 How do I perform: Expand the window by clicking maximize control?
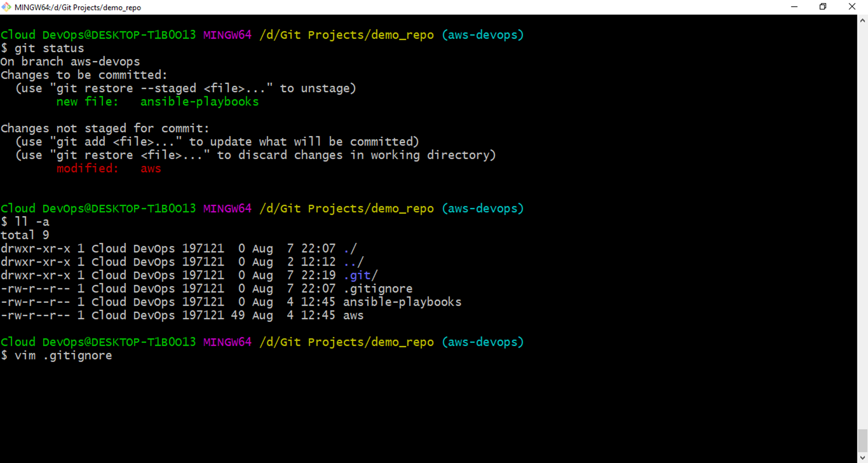[x=823, y=6]
